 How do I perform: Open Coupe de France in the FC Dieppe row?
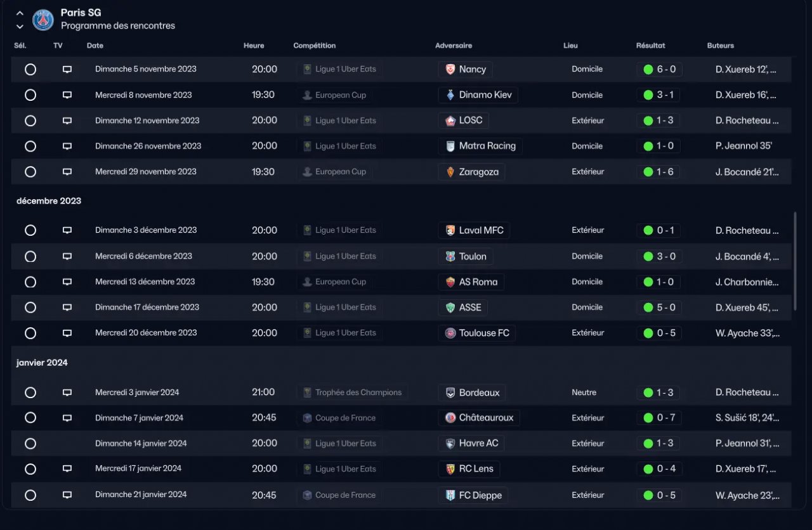(x=339, y=495)
